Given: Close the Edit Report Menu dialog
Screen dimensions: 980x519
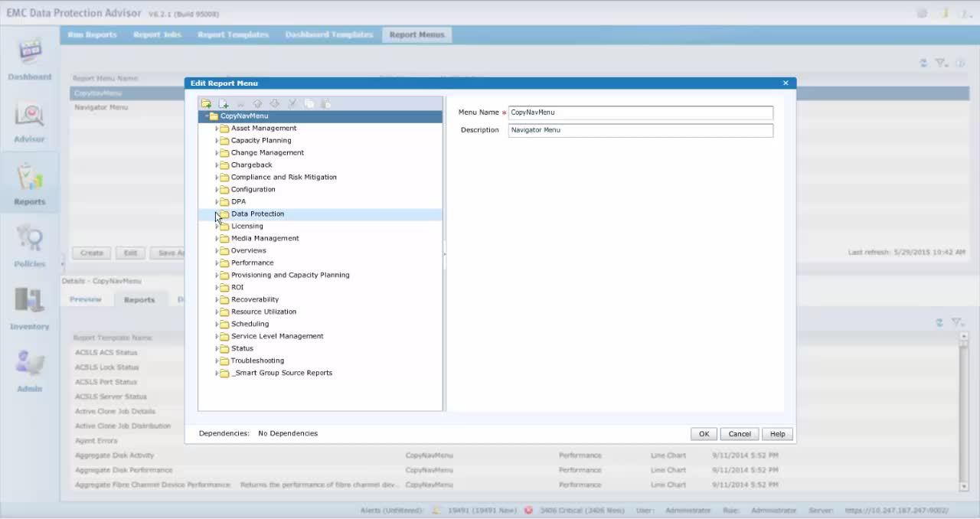Looking at the screenshot, I should 786,83.
